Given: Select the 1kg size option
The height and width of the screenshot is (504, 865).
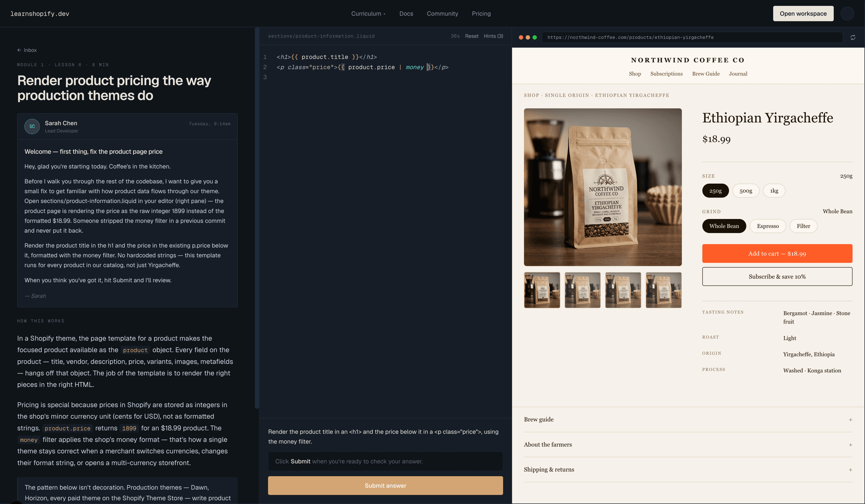Looking at the screenshot, I should click(x=774, y=191).
